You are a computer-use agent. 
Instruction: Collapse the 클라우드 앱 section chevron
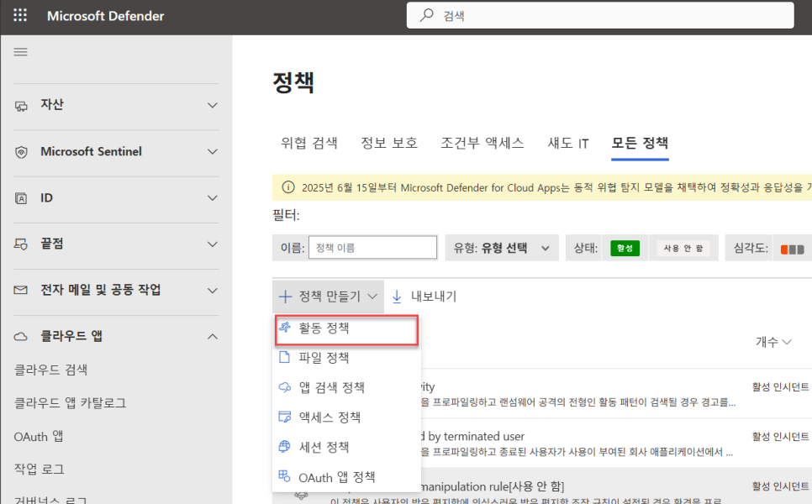click(213, 336)
